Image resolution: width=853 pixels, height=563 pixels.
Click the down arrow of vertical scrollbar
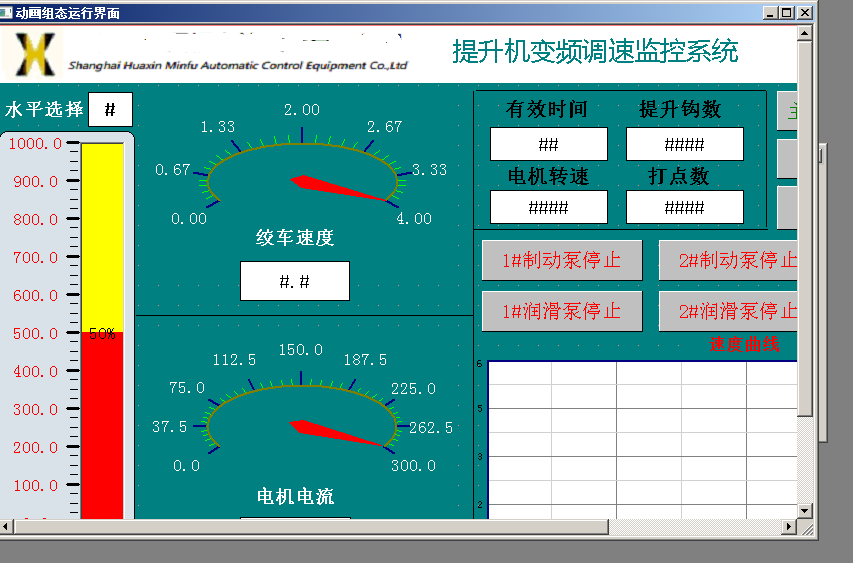(804, 510)
